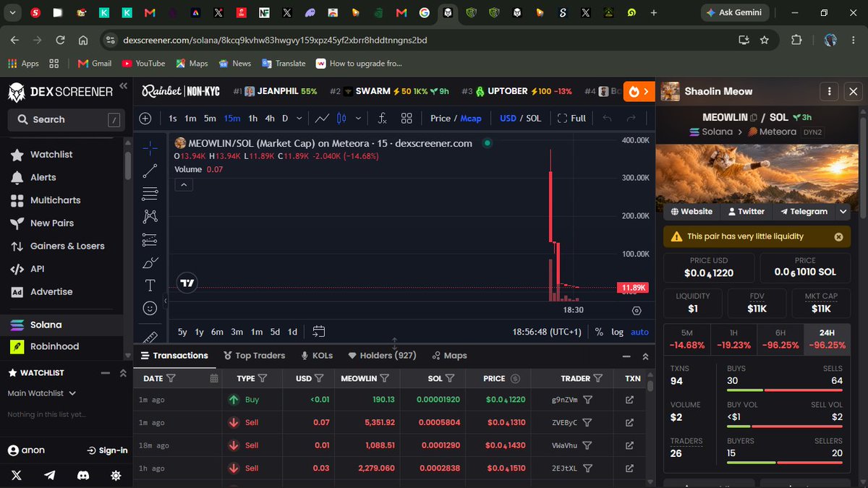The height and width of the screenshot is (488, 868).
Task: Open the Discord link in the DEX Screener sidebar
Action: tap(83, 475)
